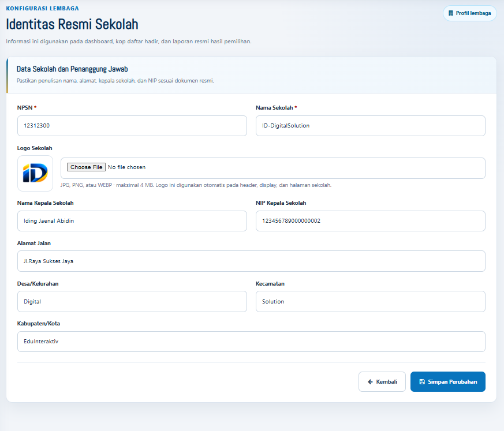The image size is (504, 431).
Task: Click the Alamat Jalan label
Action: (x=33, y=243)
